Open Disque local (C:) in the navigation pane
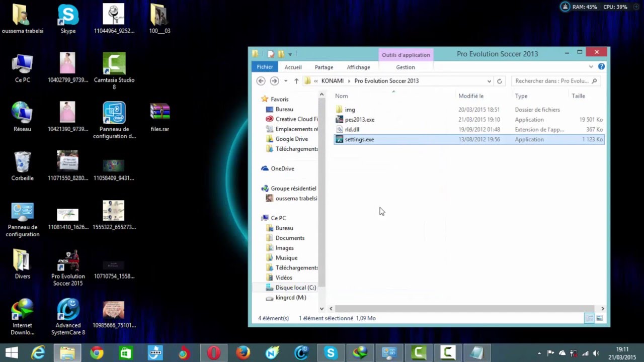This screenshot has width=644, height=362. pos(291,288)
